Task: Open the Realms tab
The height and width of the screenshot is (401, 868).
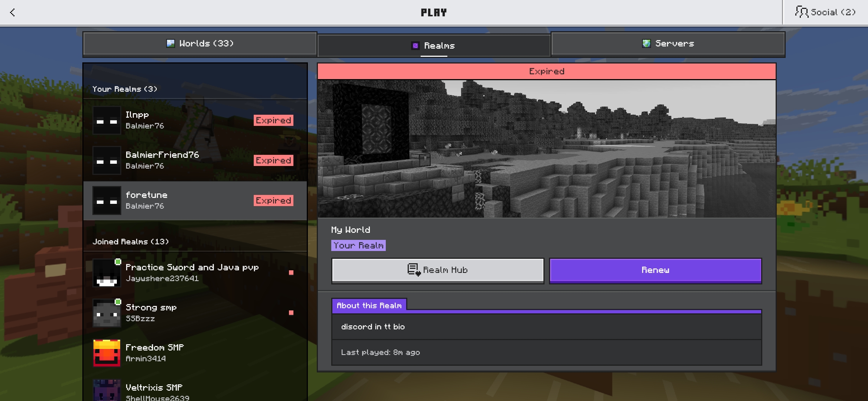Action: click(434, 46)
